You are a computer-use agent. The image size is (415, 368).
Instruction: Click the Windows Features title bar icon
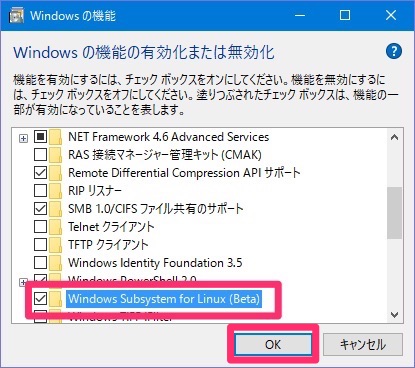coord(16,15)
